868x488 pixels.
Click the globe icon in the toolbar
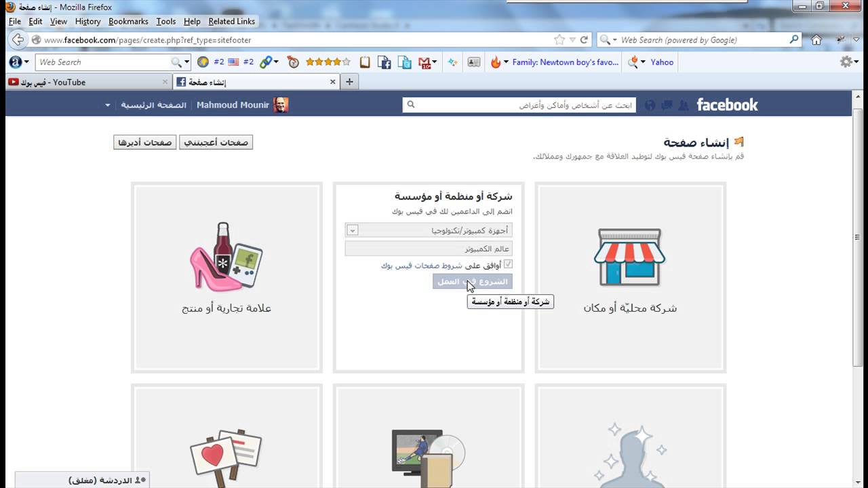(x=202, y=62)
